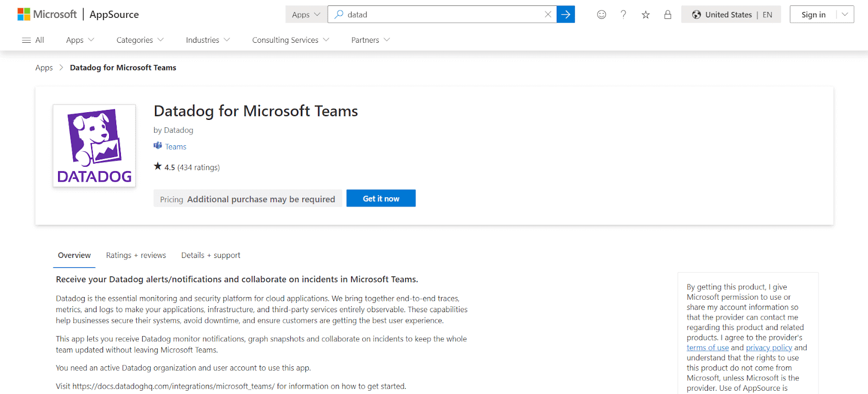Screen dimensions: 868x394
Task: Click the lock privacy icon
Action: 668,15
